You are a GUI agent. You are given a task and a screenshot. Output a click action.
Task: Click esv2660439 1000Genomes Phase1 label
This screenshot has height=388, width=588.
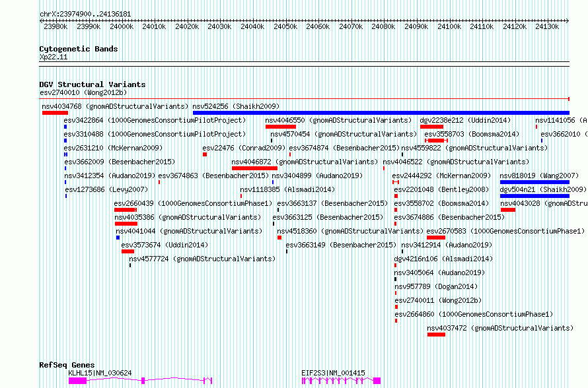click(193, 203)
